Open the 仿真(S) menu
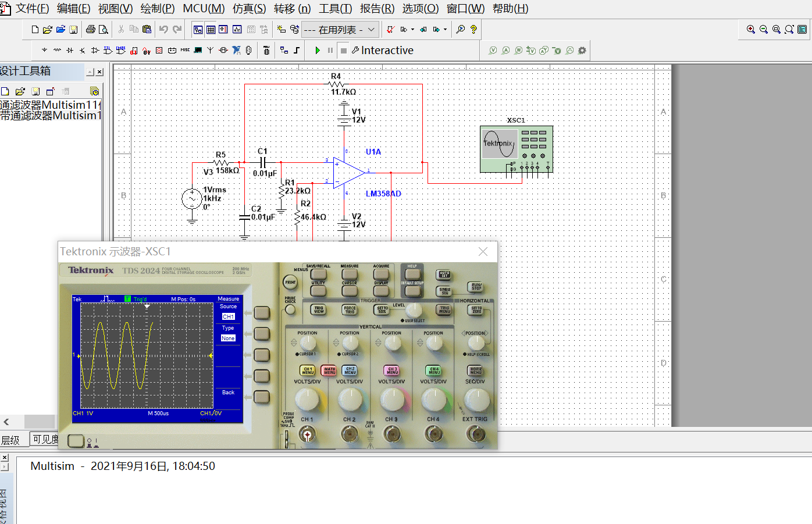This screenshot has width=812, height=524. click(x=249, y=9)
